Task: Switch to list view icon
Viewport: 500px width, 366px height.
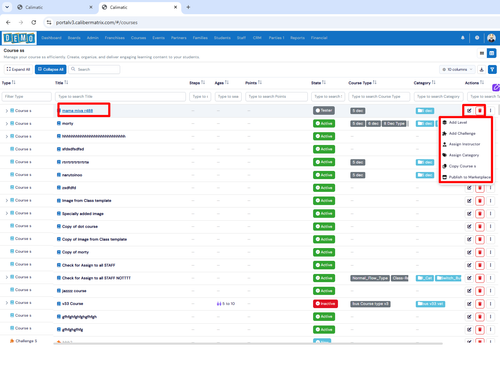Action: pyautogui.click(x=482, y=53)
